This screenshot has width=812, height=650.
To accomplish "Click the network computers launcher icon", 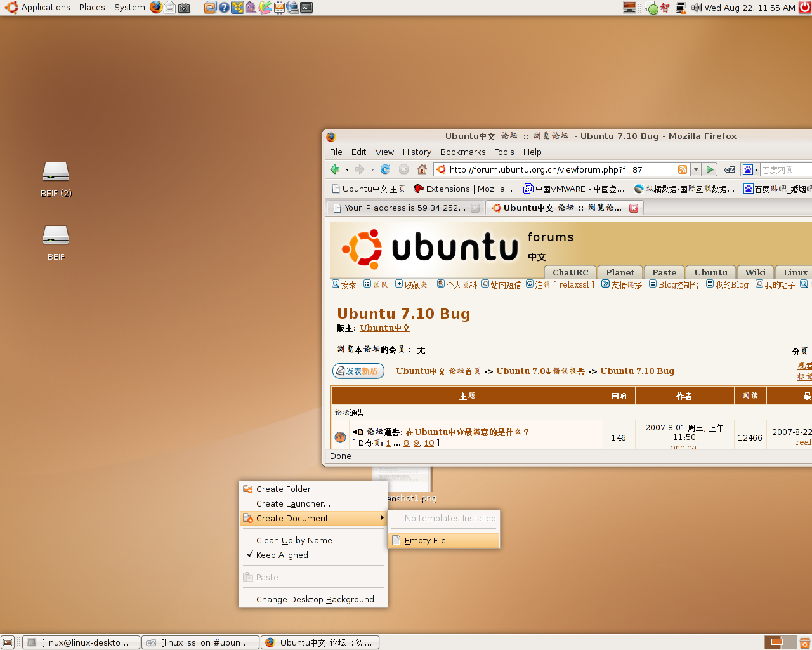I will pyautogui.click(x=292, y=8).
